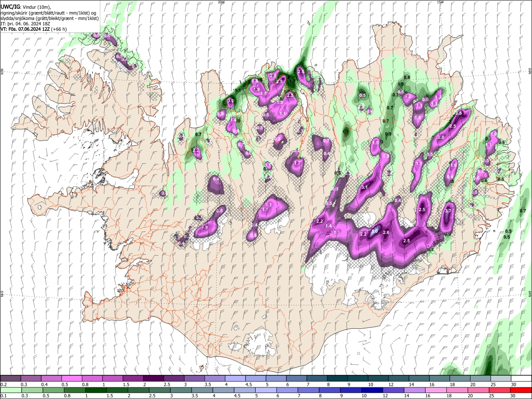532x399 pixels.
Task: Click the '4.5' label in top legend row
Action: [249, 384]
